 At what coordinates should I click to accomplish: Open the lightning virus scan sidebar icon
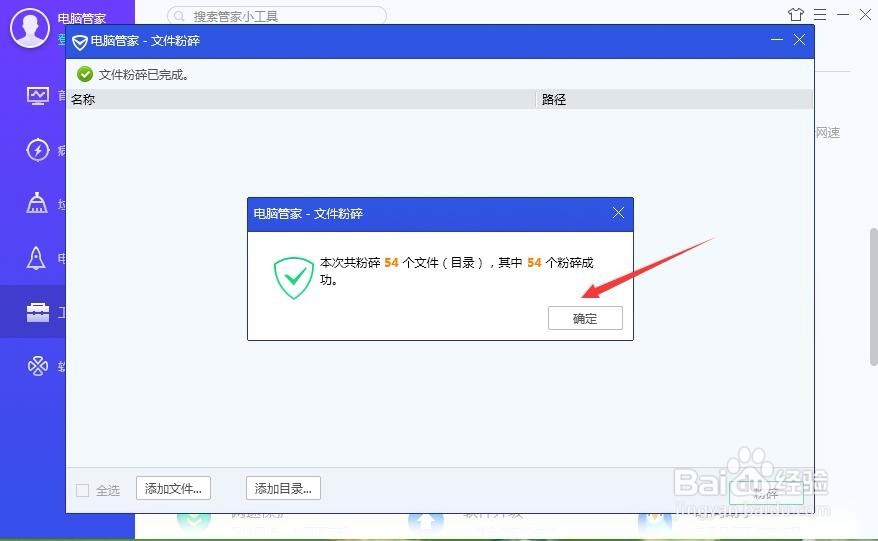pyautogui.click(x=38, y=150)
